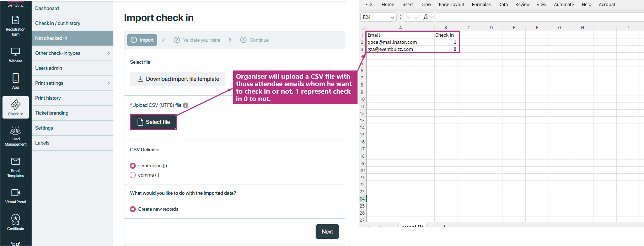Open Check in / out history menu
This screenshot has width=644, height=246.
coord(58,23)
